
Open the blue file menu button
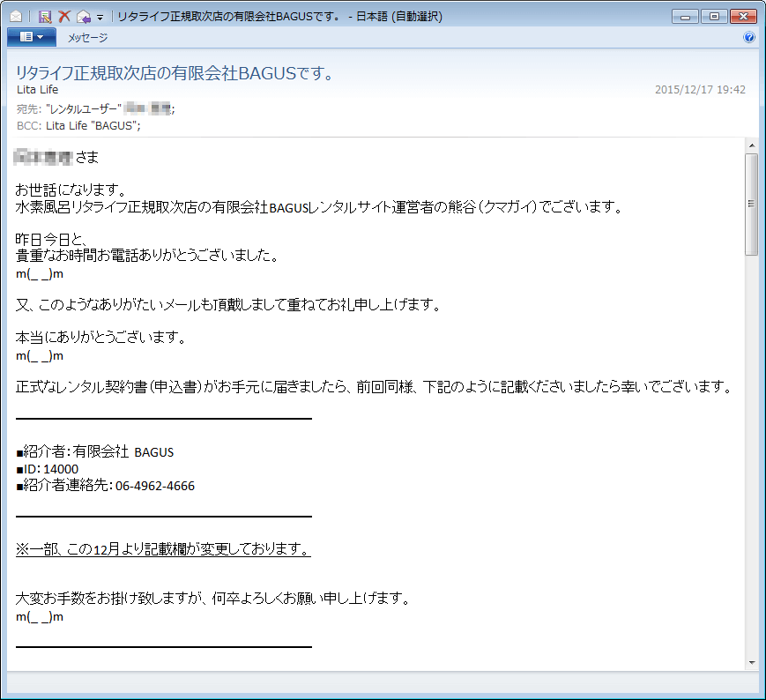pyautogui.click(x=32, y=37)
